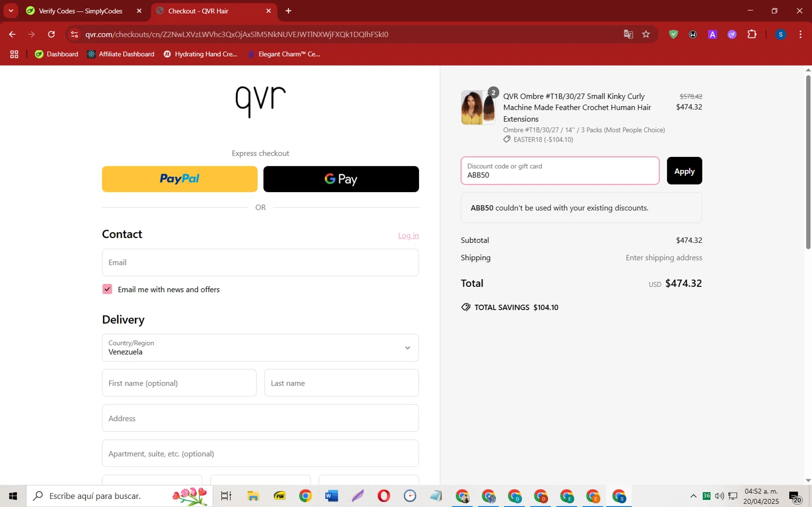Open Opera browser from the taskbar
This screenshot has height=507, width=812.
coord(384,496)
